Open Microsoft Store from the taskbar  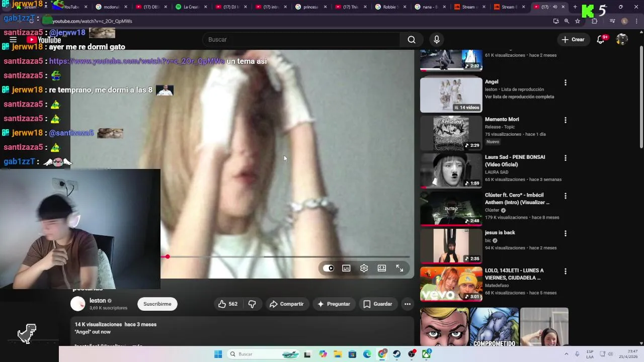tap(352, 354)
